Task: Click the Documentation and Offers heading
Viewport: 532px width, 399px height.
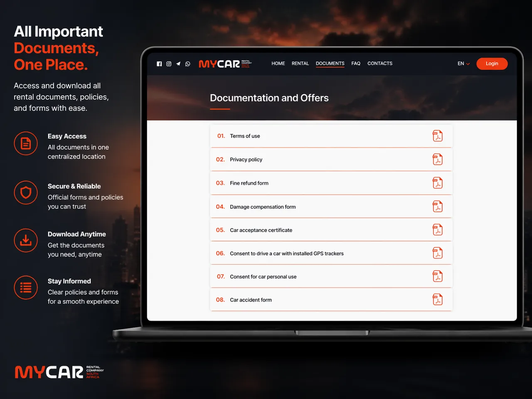Action: (x=269, y=98)
